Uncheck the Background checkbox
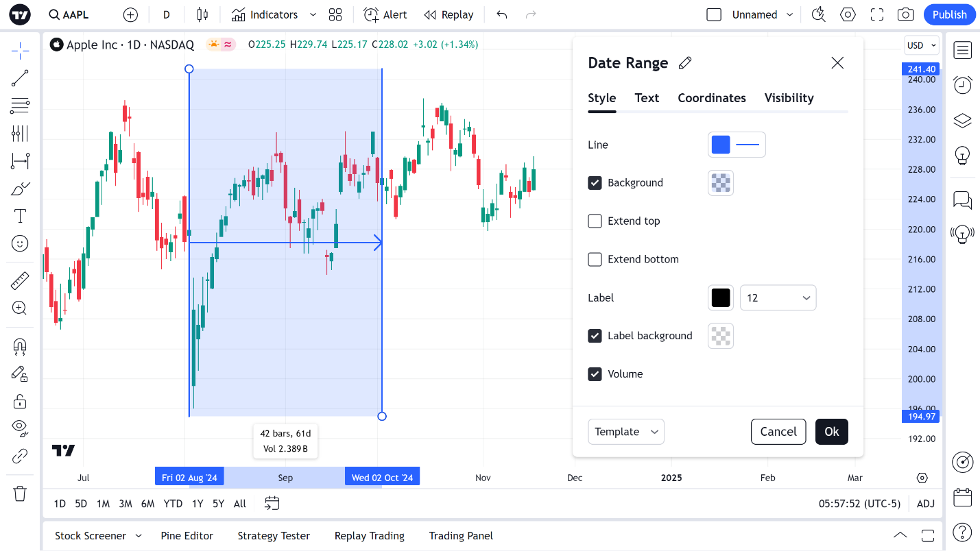Screen dimensions: 980x551 [595, 183]
